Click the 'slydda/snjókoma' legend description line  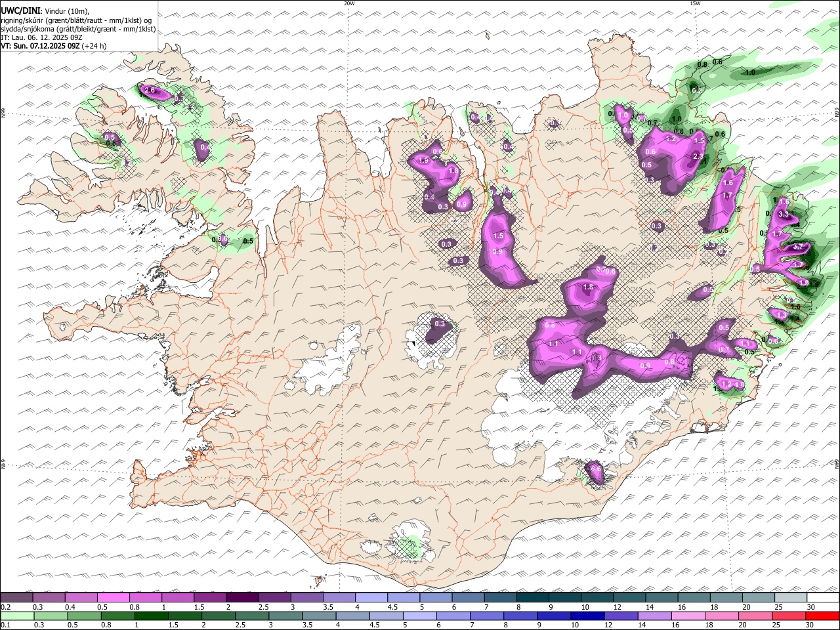78,29
